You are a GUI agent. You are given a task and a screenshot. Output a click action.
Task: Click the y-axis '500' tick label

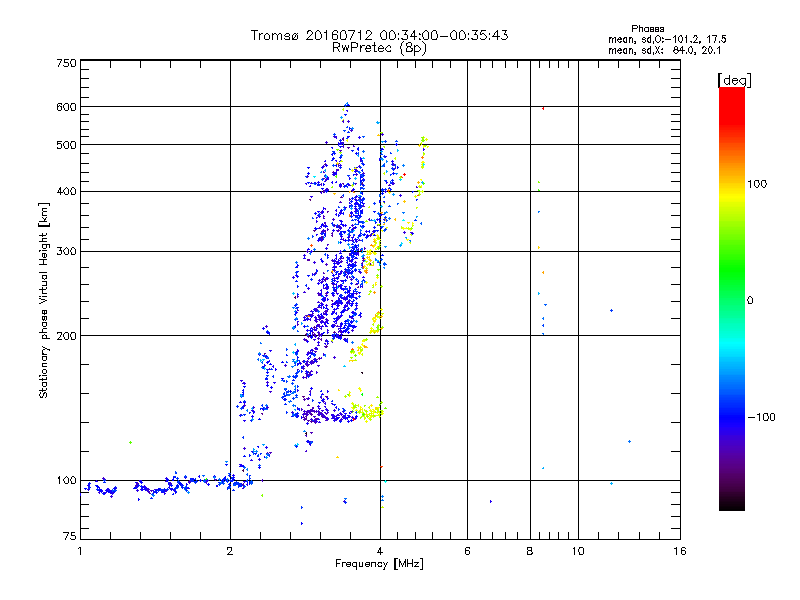tap(66, 145)
